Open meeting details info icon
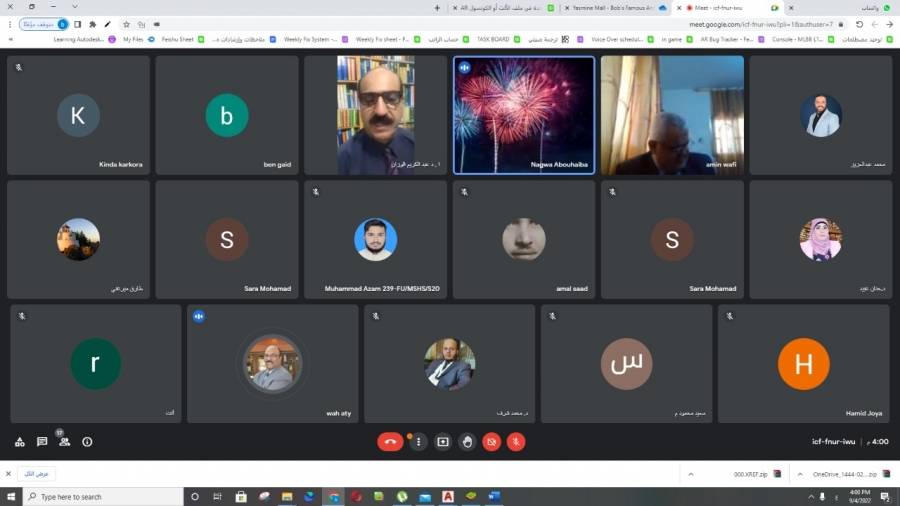 pos(87,441)
